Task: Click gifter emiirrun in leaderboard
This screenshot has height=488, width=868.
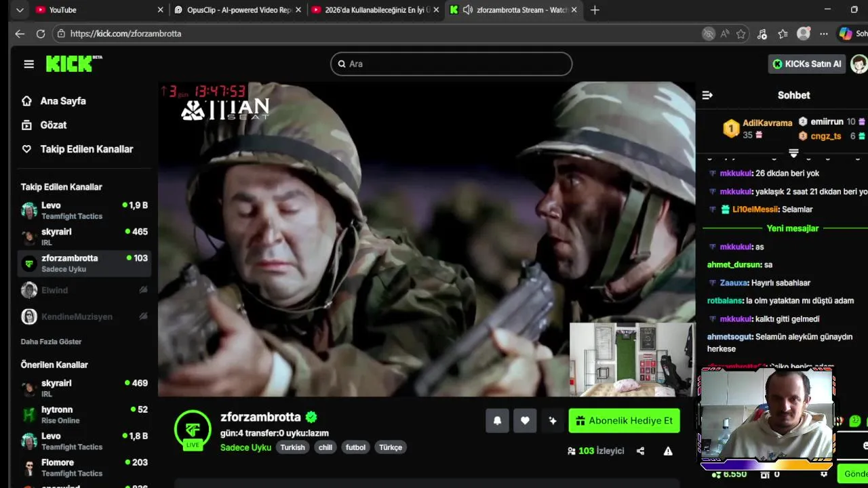Action: point(827,122)
